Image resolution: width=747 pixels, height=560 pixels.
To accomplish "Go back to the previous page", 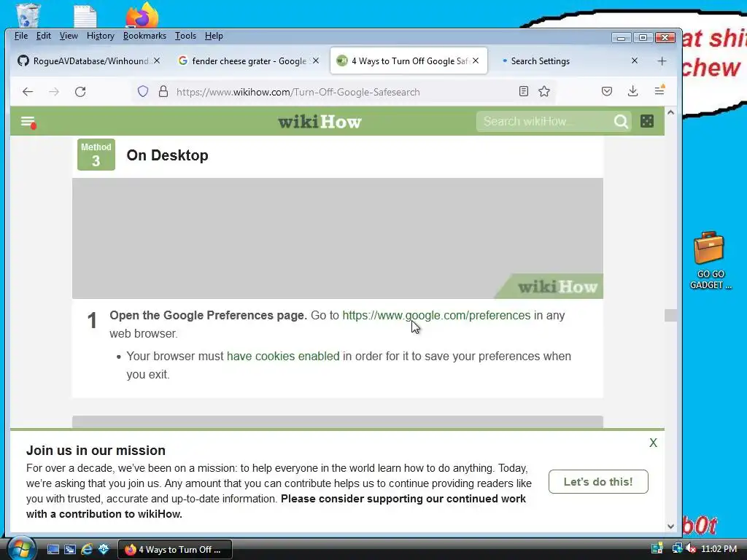I will pyautogui.click(x=28, y=91).
